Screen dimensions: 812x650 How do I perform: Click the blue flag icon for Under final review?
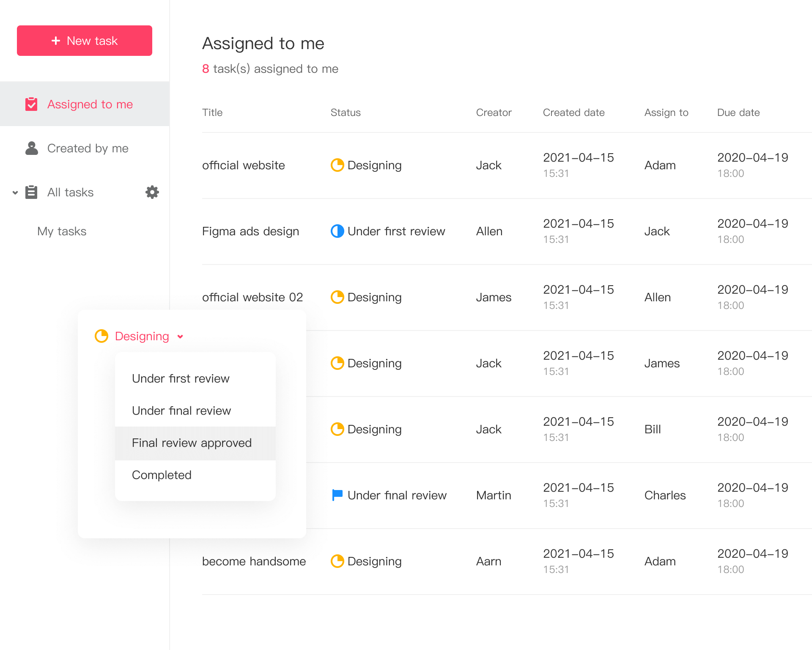[x=337, y=495]
